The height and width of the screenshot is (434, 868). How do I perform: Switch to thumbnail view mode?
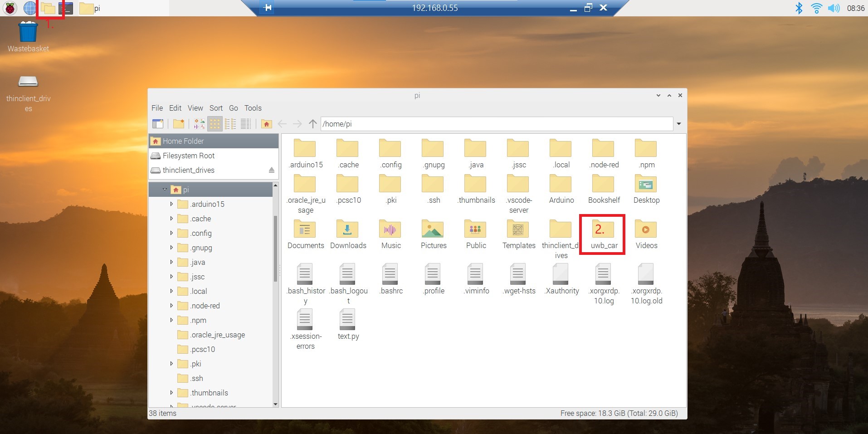(199, 124)
